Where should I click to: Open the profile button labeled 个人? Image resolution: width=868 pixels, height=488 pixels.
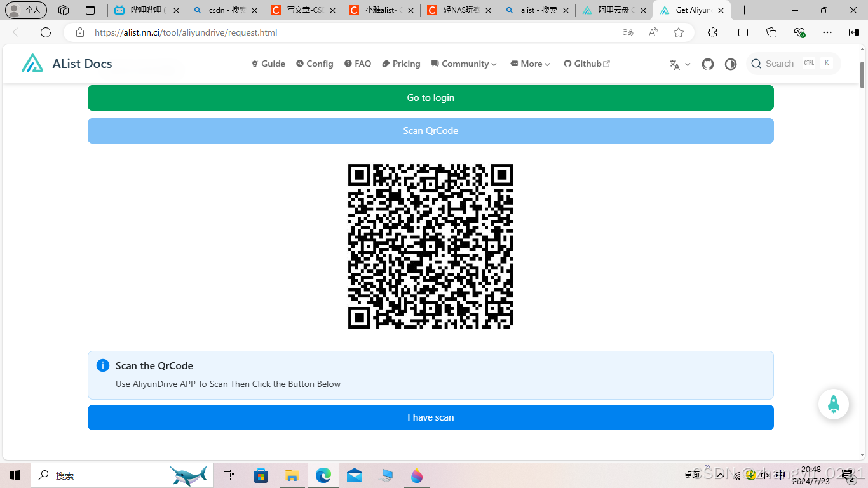coord(25,10)
